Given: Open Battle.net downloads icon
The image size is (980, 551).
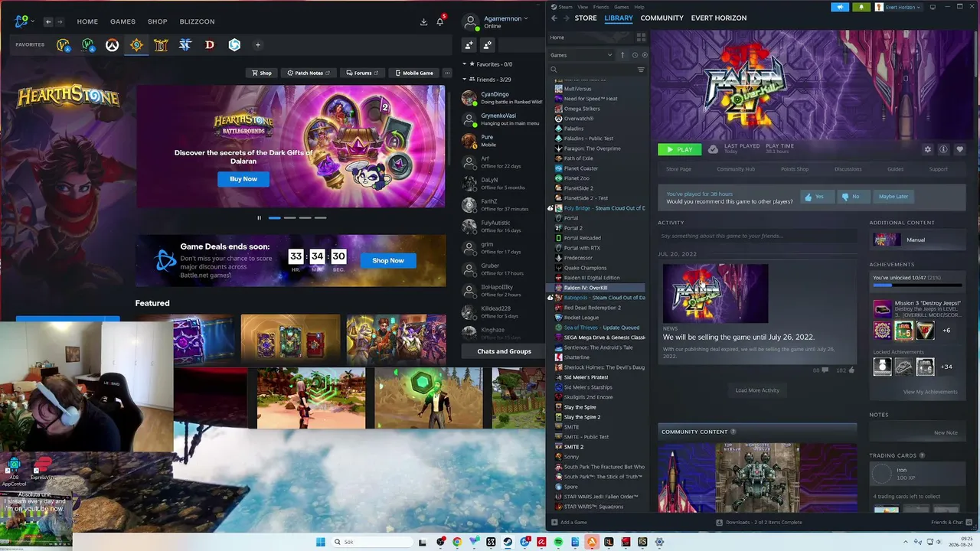Looking at the screenshot, I should click(423, 22).
